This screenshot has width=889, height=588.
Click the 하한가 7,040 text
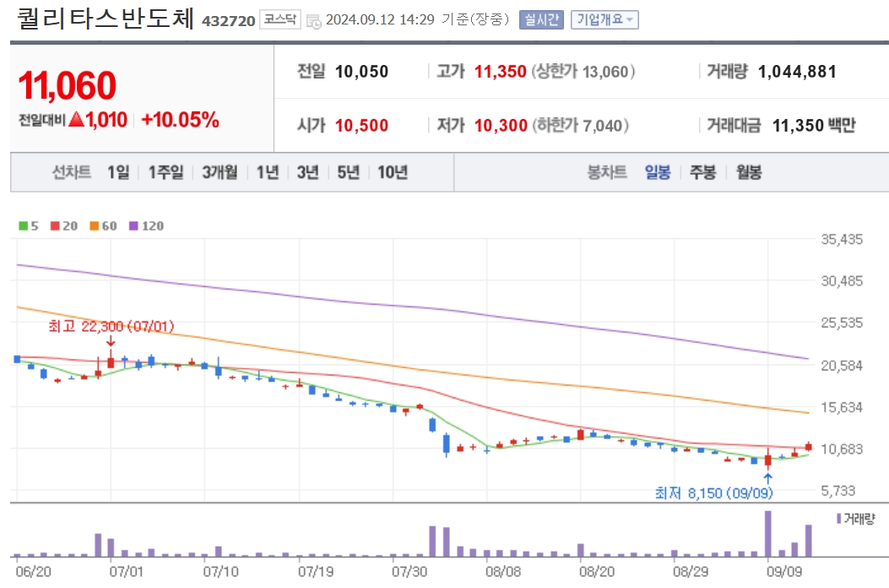point(581,125)
